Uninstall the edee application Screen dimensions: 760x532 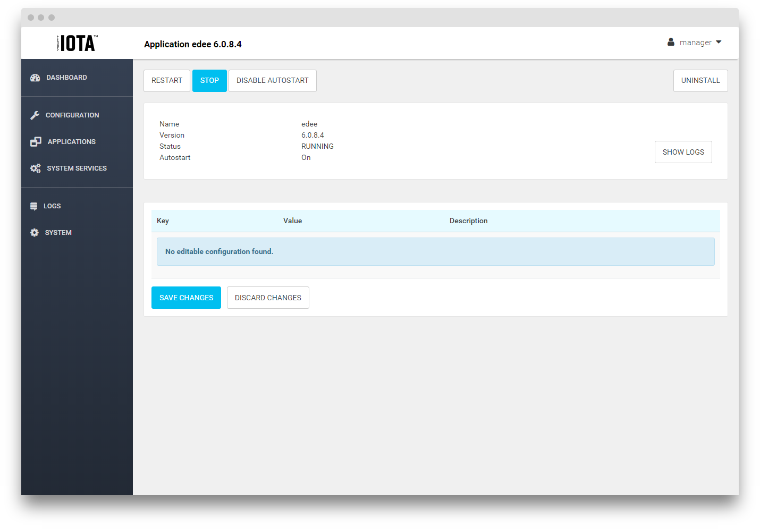coord(700,81)
